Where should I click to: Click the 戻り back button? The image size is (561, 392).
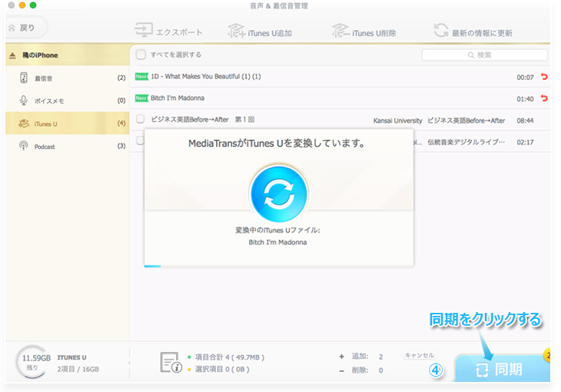pyautogui.click(x=26, y=28)
